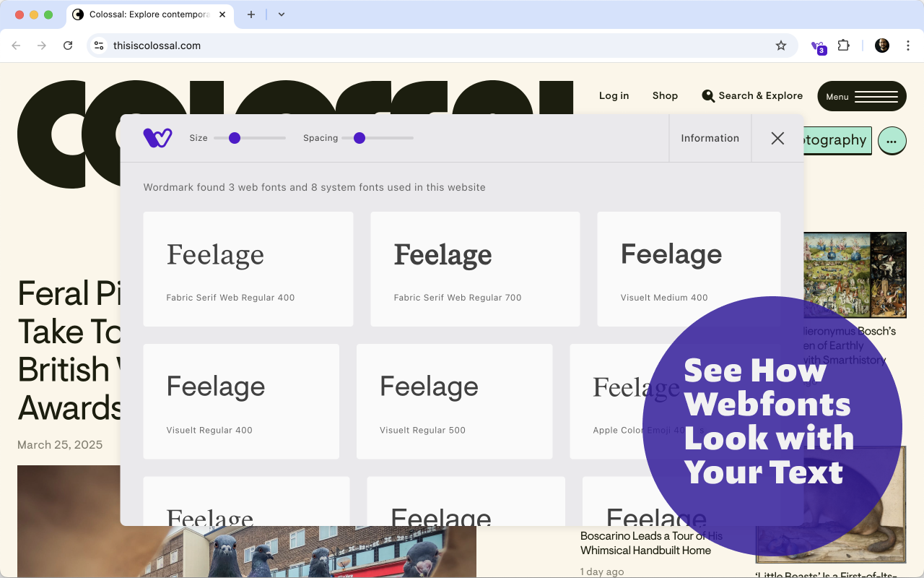Click the browser forward arrow icon
Image resolution: width=924 pixels, height=578 pixels.
click(42, 45)
